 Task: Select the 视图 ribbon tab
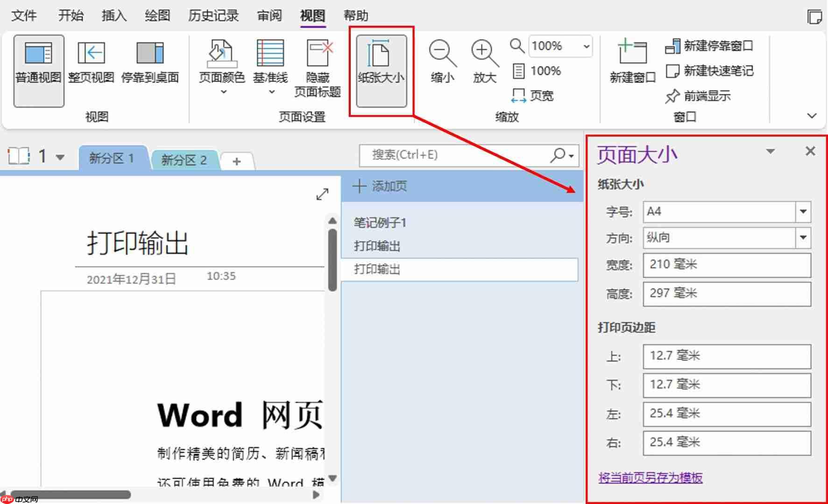(x=312, y=16)
